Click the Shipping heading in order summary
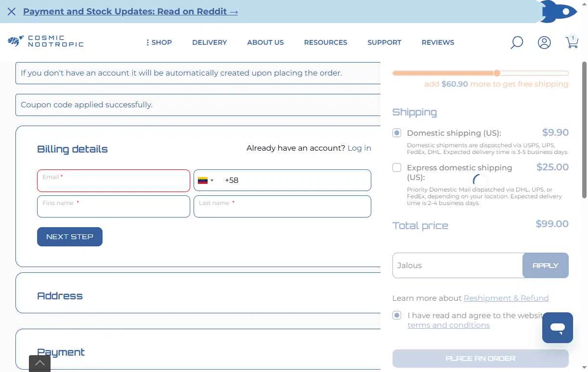This screenshot has height=372, width=588. (x=415, y=112)
